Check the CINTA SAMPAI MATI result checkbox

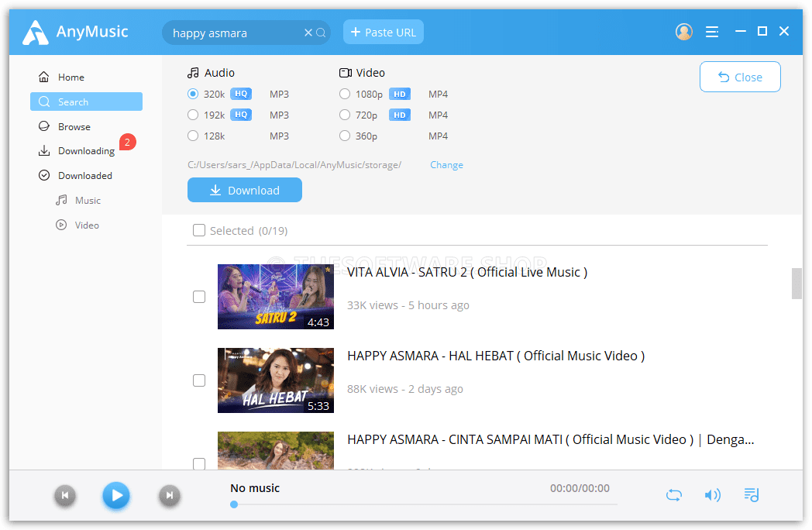tap(199, 463)
